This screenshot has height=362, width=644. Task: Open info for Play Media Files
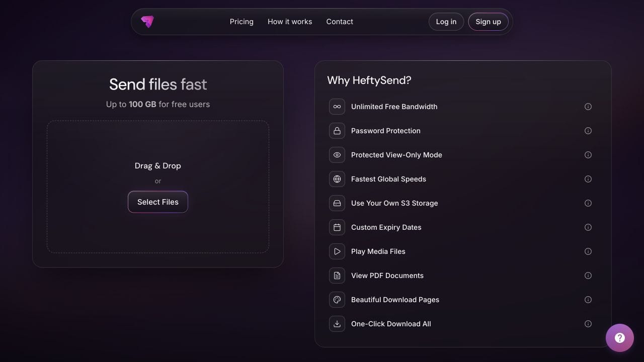(x=588, y=251)
